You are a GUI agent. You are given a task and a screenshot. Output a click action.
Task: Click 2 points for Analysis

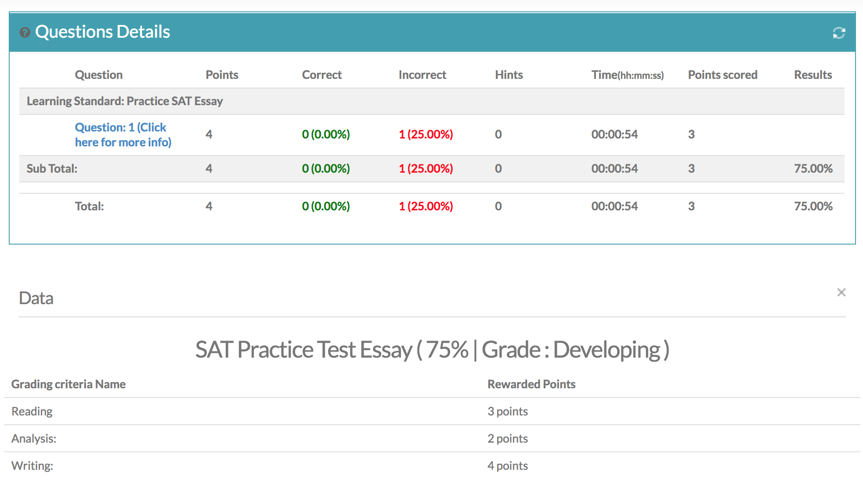(508, 439)
